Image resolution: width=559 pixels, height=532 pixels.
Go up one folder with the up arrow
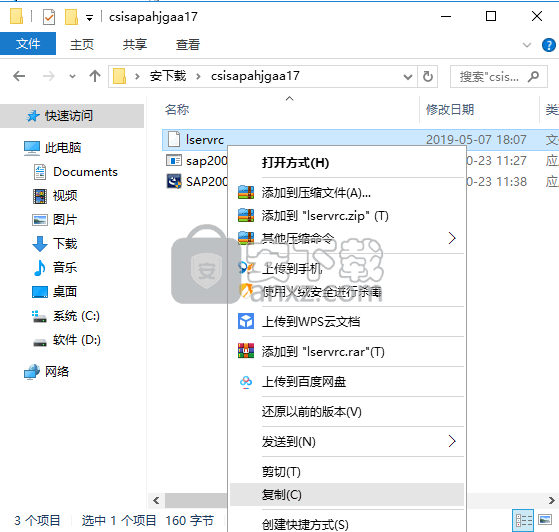(95, 76)
